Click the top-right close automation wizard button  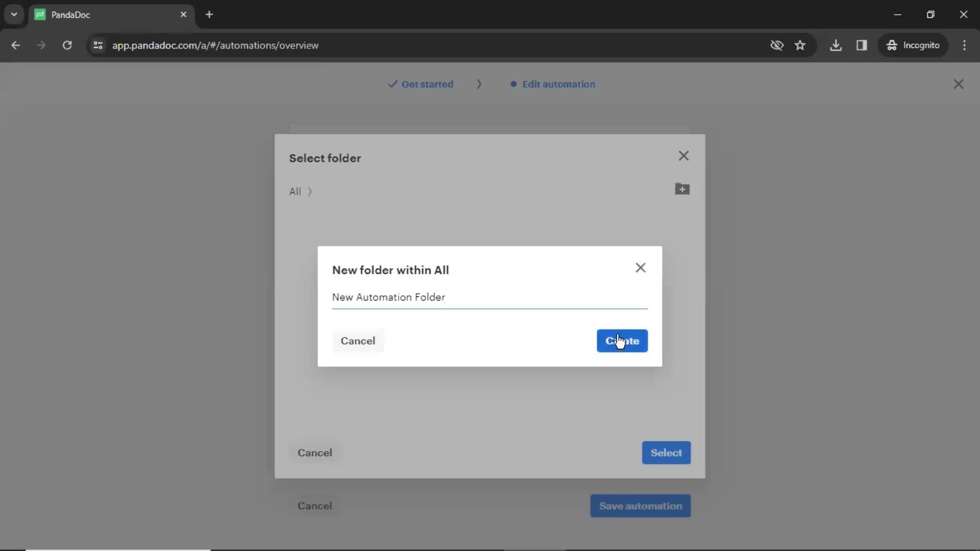[959, 84]
